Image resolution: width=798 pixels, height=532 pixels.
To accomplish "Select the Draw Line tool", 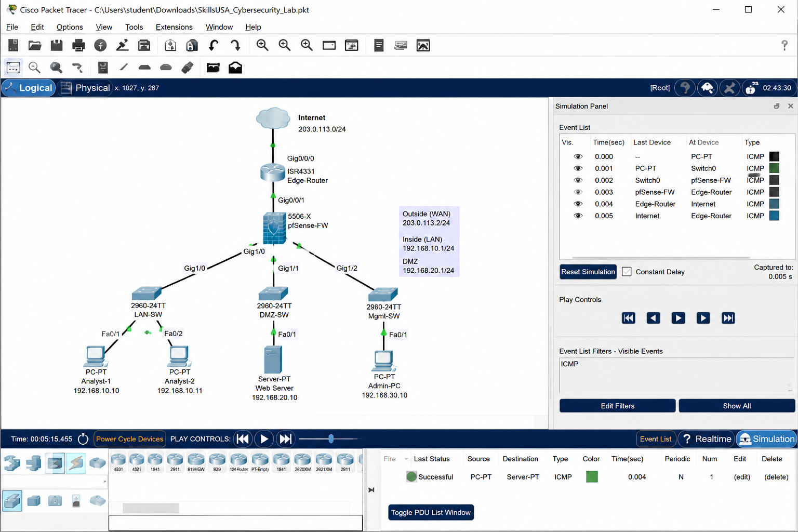I will tap(124, 67).
